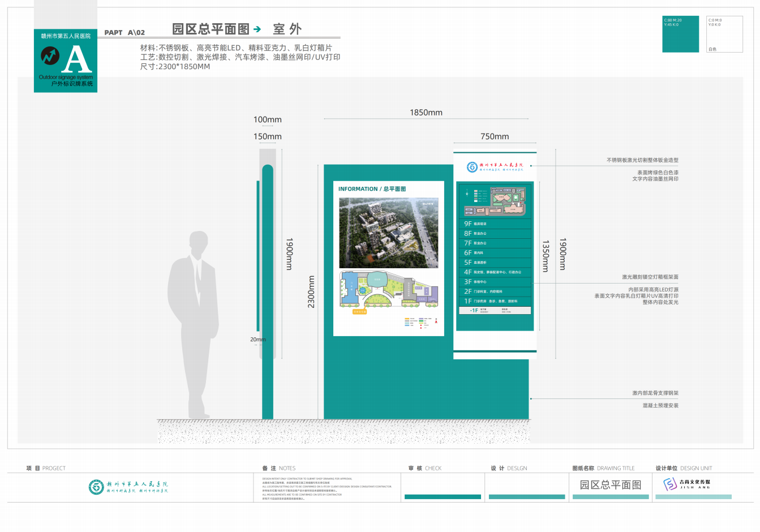Screen dimensions: 760x532
Task: Click the 激光雕刻镂空灯箱框架面 annotation
Action: (650, 277)
